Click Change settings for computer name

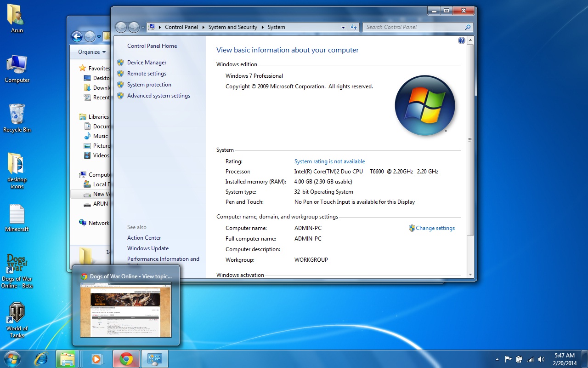[435, 228]
